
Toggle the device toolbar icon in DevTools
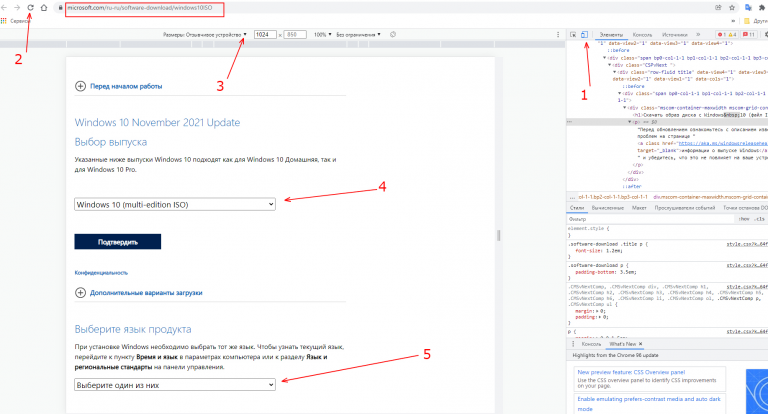click(x=585, y=34)
